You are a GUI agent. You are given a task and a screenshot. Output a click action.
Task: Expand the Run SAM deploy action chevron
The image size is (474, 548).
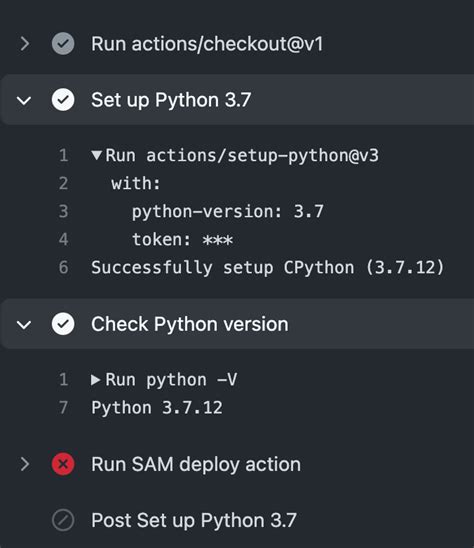point(24,464)
